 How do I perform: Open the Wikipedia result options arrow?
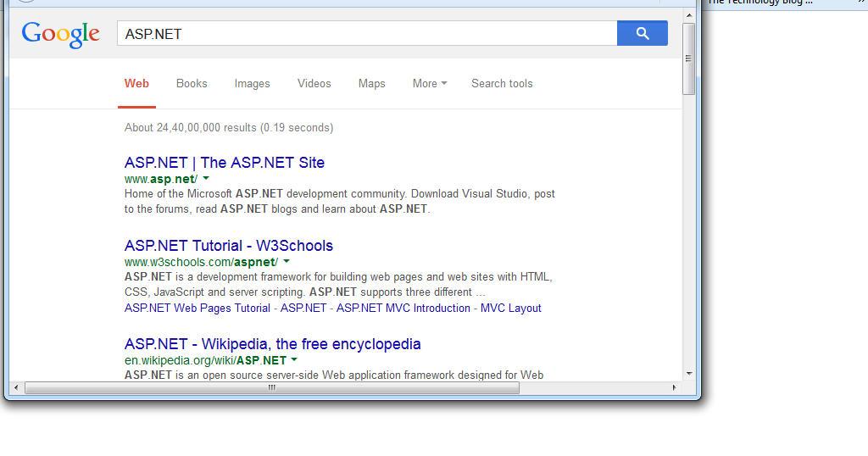click(x=294, y=360)
